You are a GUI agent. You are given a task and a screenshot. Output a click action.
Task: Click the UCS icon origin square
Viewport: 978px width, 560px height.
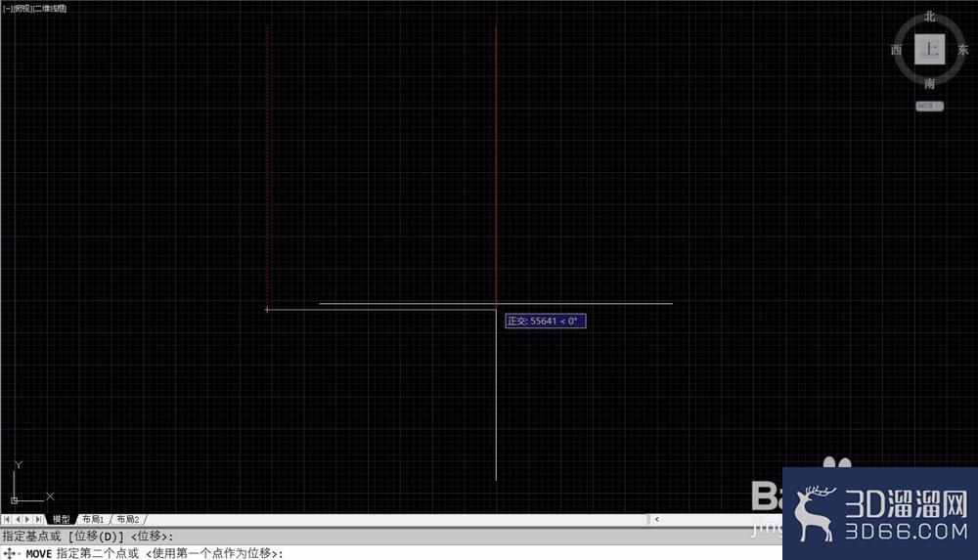(15, 500)
